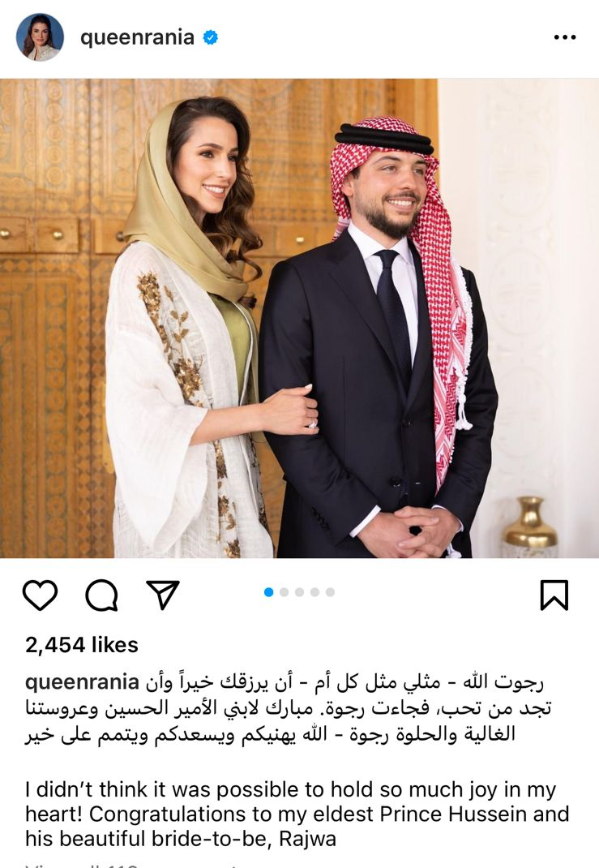View the 2,454 likes list
The width and height of the screenshot is (599, 868).
[82, 645]
